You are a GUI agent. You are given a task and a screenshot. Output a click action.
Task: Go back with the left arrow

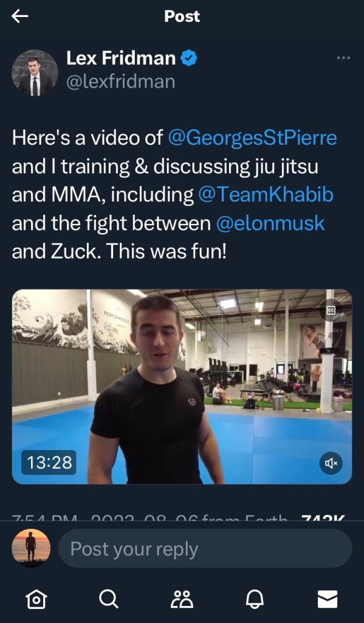(x=20, y=16)
